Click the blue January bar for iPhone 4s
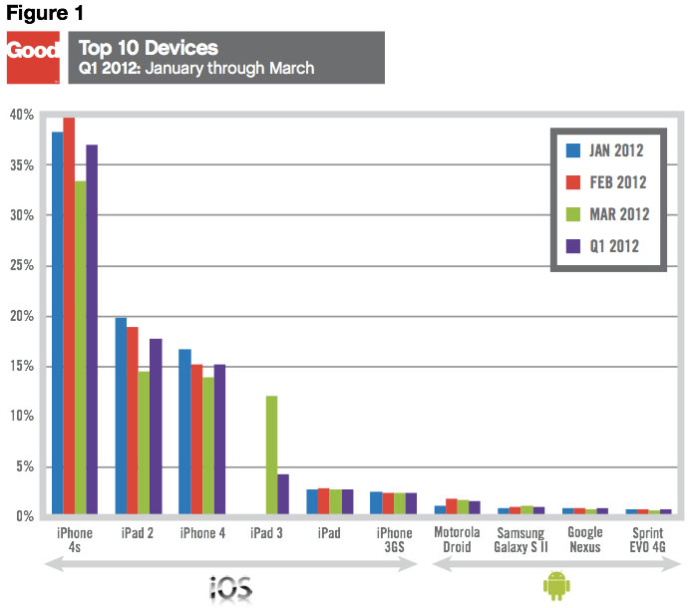Image resolution: width=700 pixels, height=608 pixels. click(x=58, y=323)
